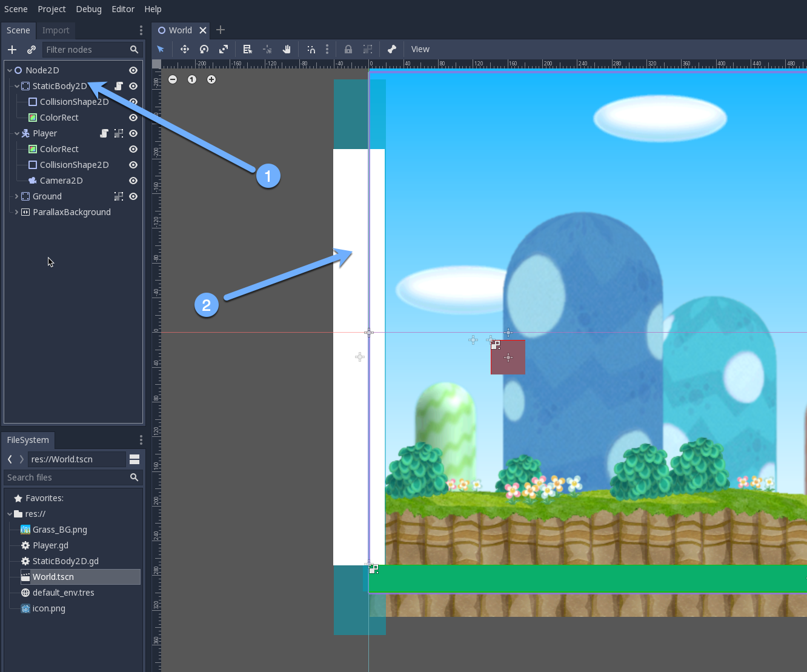
Task: Click the Filter nodes field
Action: point(92,50)
